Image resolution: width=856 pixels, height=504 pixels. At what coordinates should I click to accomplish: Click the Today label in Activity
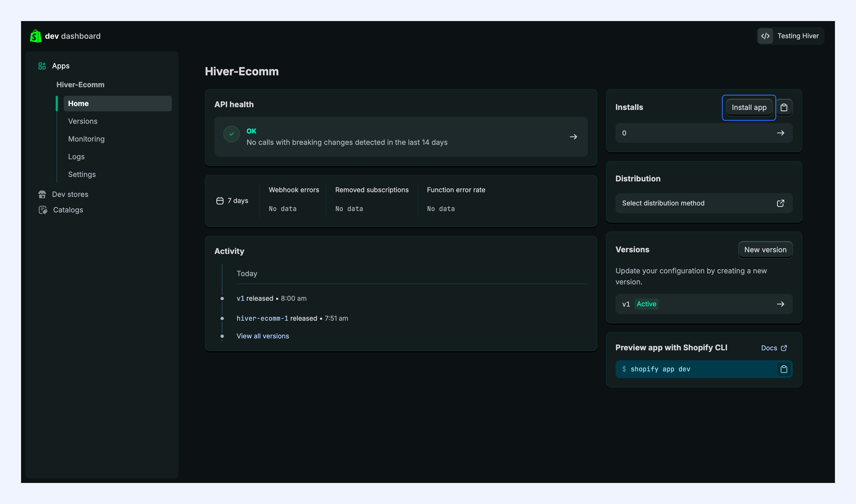(x=247, y=274)
